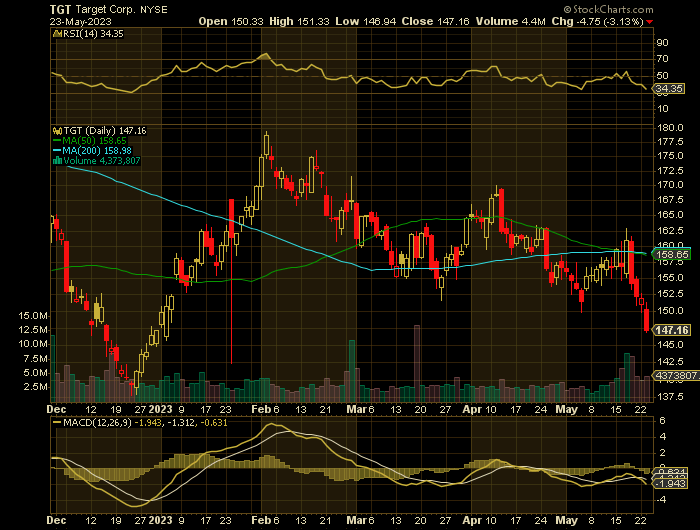
Task: Click the 2.5M volume axis label
Action: coord(35,387)
